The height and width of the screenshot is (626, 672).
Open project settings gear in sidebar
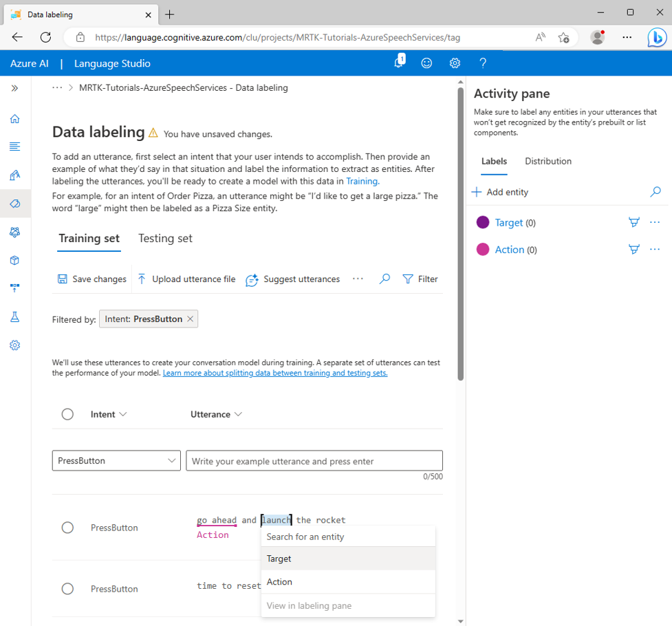coord(15,345)
